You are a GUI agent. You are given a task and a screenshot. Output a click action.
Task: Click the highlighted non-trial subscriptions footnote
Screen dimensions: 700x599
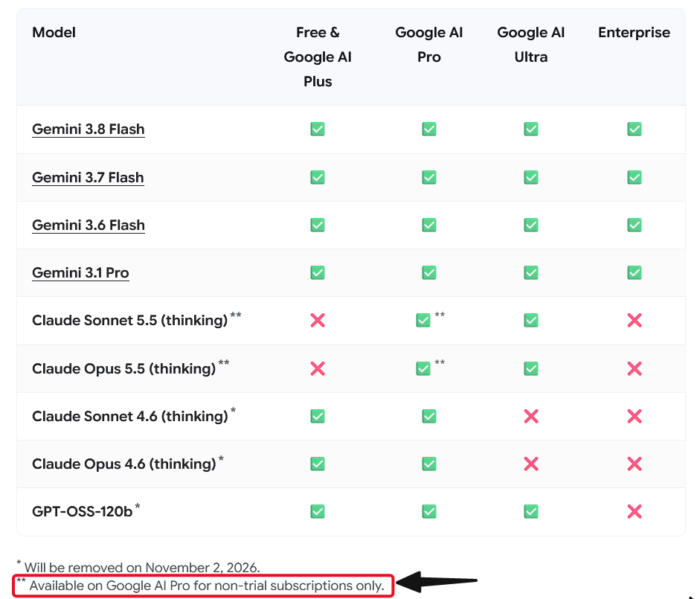click(203, 586)
